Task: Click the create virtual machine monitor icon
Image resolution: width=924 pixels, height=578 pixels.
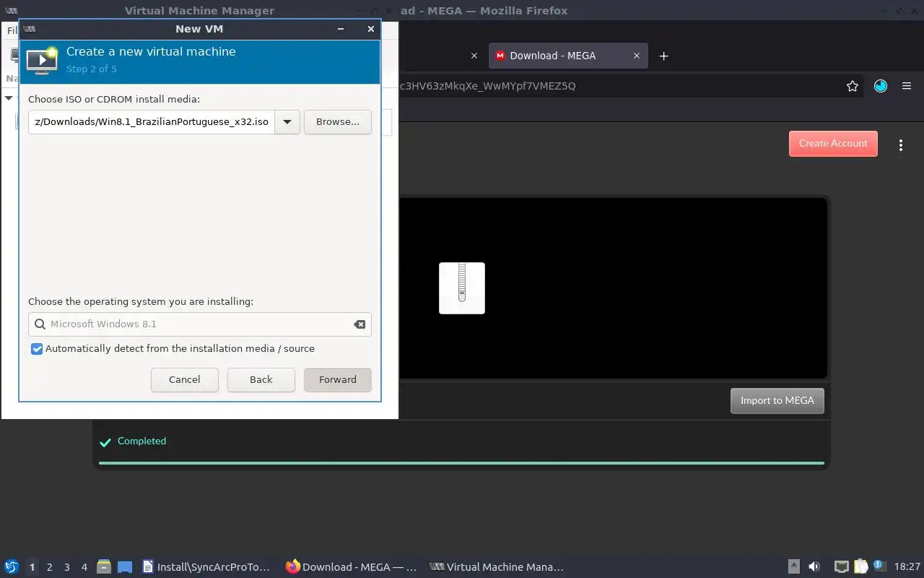Action: click(x=42, y=61)
